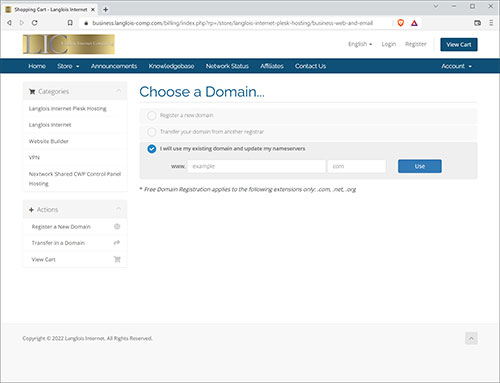Click the share arrow icon next to Transfer in a Domain
Image resolution: width=500 pixels, height=383 pixels.
[117, 243]
